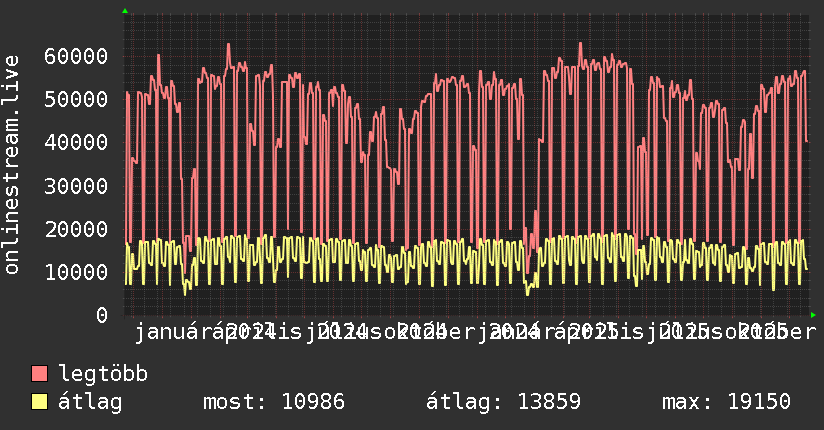Screen dimensions: 824x430
Task: Select the legtöbb legend label
Action: [x=104, y=374]
